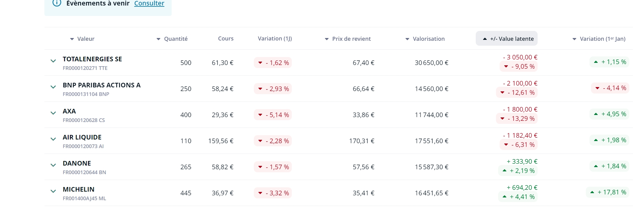Expand the MICHELIN row chevron

click(53, 191)
